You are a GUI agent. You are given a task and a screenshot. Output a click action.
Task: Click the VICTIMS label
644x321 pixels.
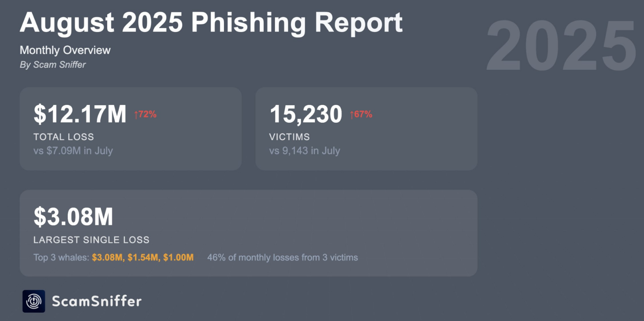tap(289, 137)
